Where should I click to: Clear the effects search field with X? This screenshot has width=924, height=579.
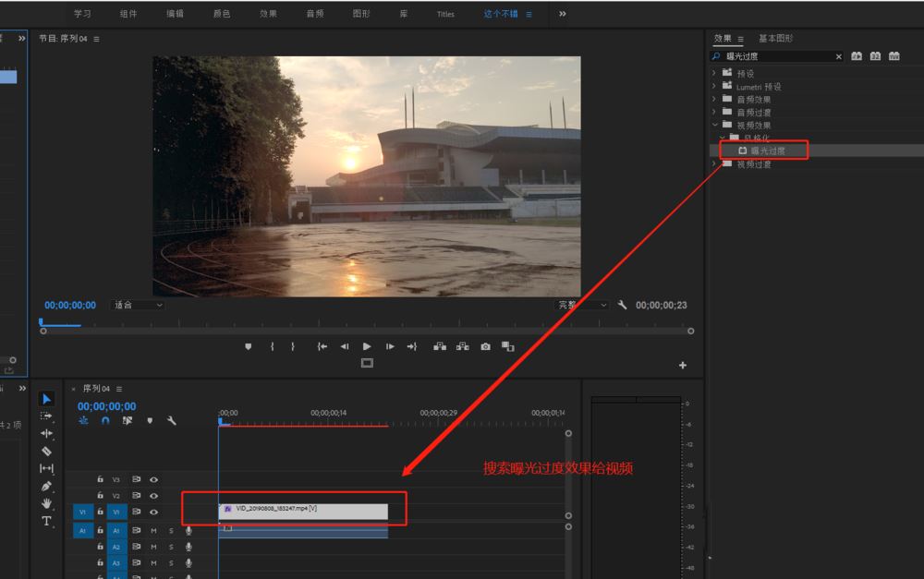[x=839, y=56]
